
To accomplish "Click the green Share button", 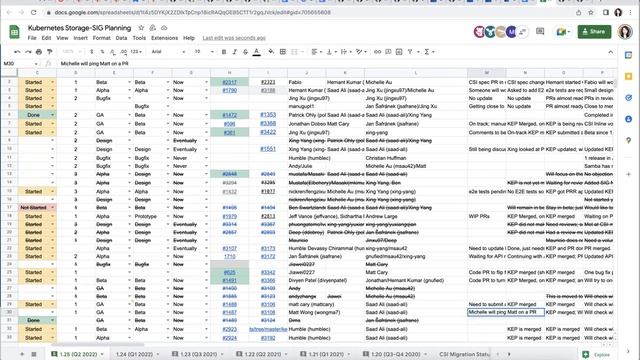I will [594, 31].
